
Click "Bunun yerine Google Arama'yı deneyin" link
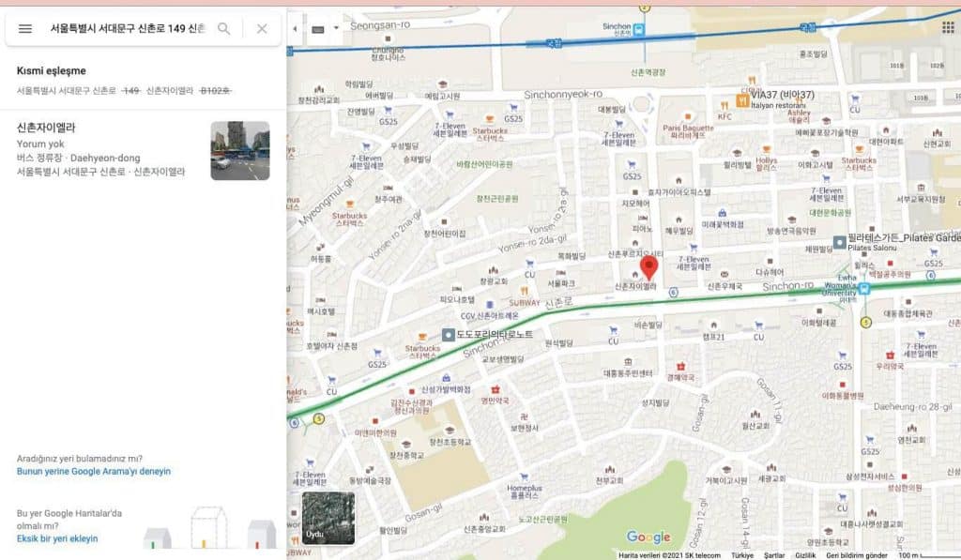[x=94, y=472]
